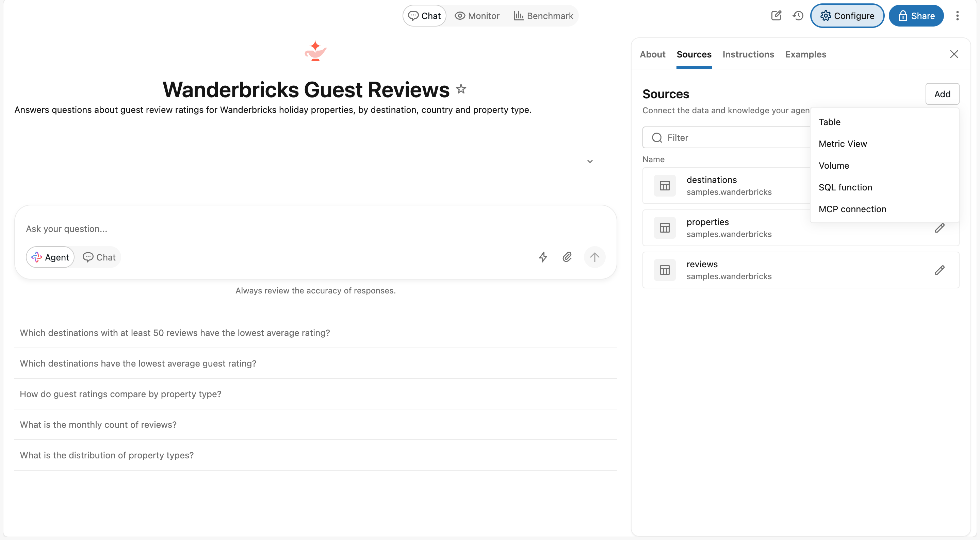
Task: Select the Sources tab
Action: (x=693, y=54)
